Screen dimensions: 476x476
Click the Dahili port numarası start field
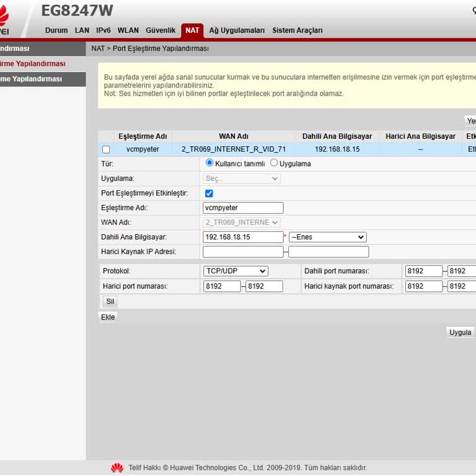pyautogui.click(x=424, y=271)
